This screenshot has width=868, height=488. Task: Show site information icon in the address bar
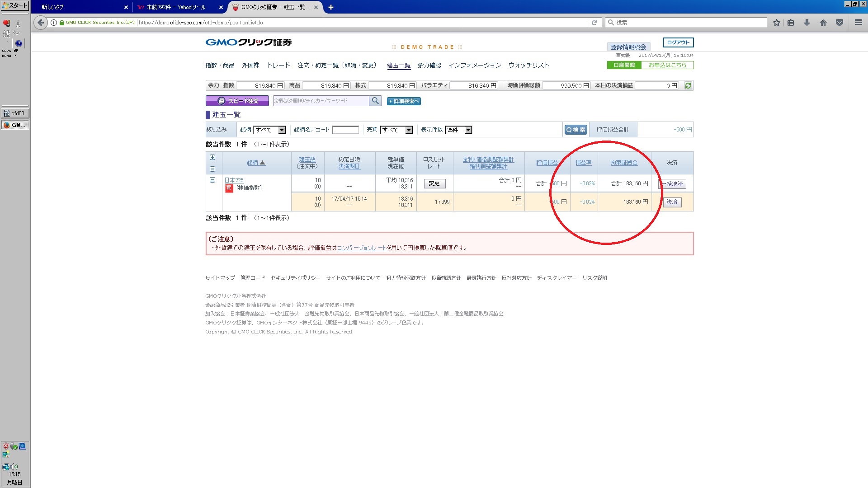54,23
